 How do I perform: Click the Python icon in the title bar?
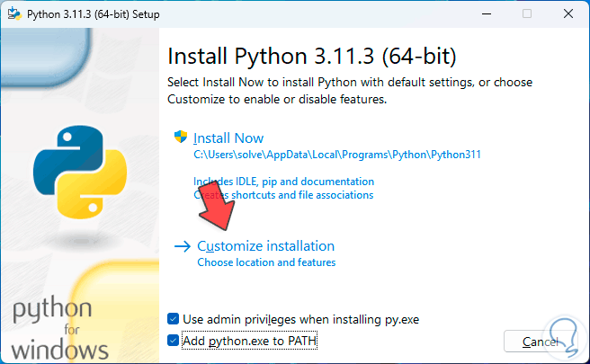(13, 13)
